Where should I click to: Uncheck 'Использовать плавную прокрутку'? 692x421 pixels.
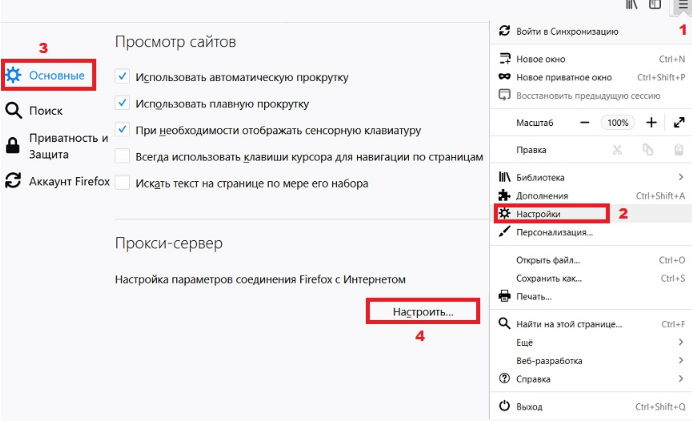click(x=122, y=103)
